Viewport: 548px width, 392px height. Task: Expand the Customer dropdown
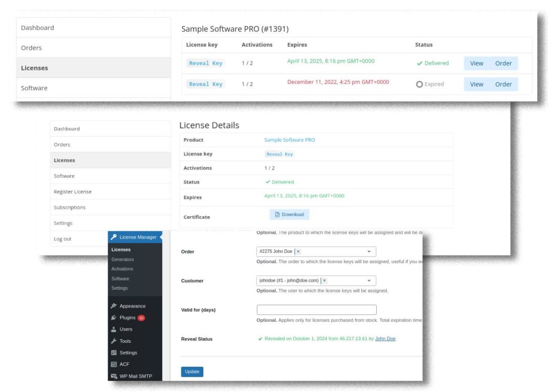tap(369, 280)
